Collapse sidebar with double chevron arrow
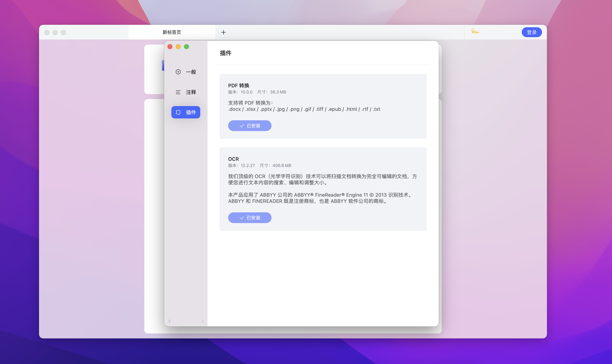This screenshot has width=612, height=364. tap(203, 321)
